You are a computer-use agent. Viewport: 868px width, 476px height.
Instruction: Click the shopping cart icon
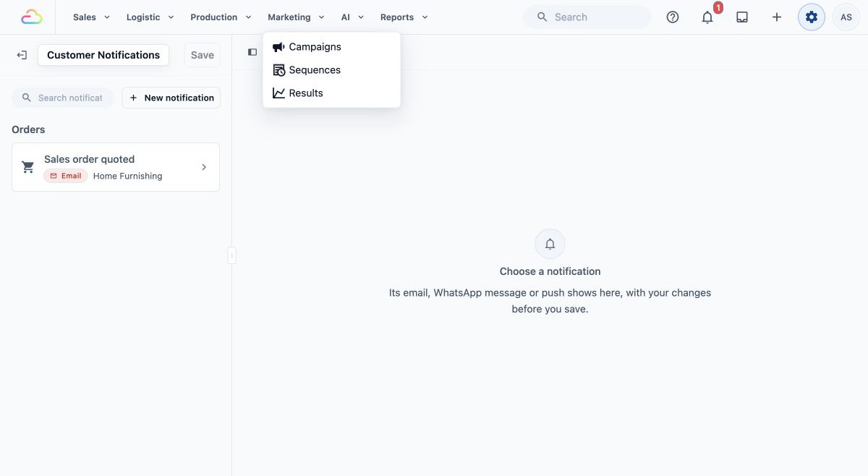(x=28, y=167)
